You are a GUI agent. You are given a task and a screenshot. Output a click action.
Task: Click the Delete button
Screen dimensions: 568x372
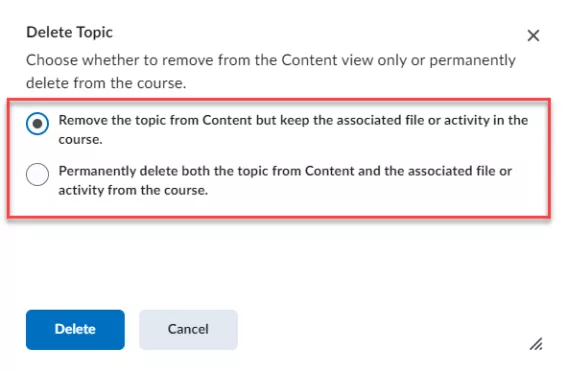point(75,329)
